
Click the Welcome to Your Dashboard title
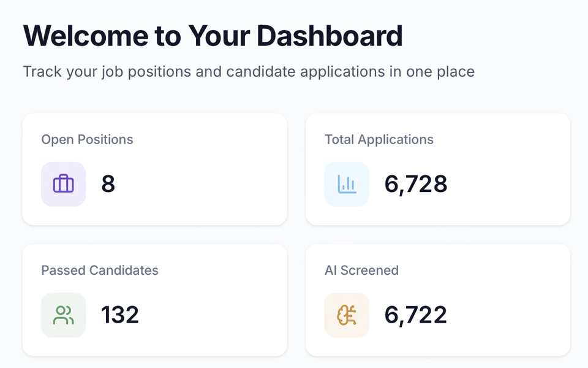(213, 36)
